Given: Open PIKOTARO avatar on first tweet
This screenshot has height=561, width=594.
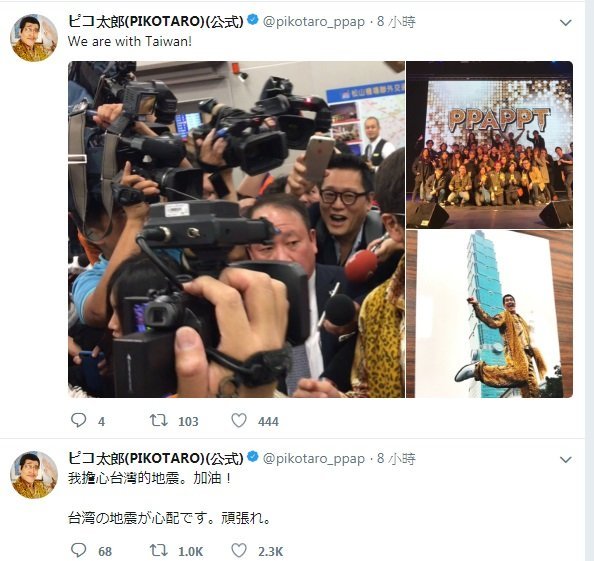Looking at the screenshot, I should pos(34,38).
